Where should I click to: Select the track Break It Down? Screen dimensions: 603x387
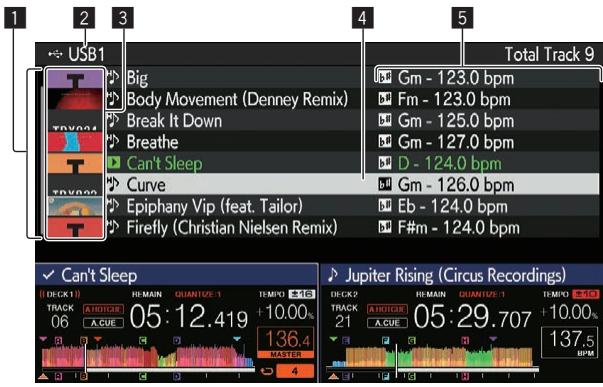pyautogui.click(x=174, y=120)
